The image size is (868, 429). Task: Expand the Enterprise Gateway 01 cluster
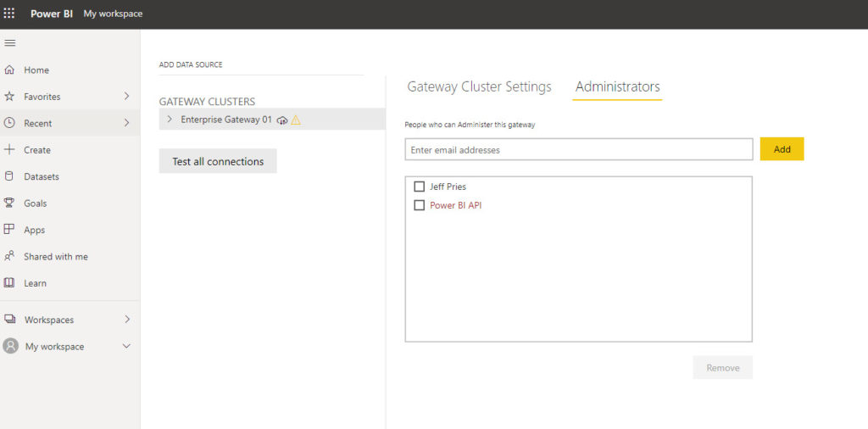click(170, 120)
